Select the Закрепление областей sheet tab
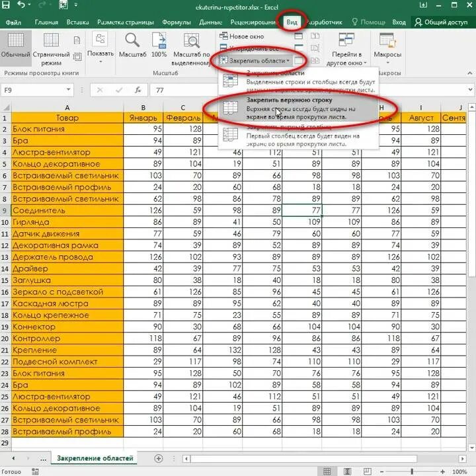This screenshot has height=476, width=476. pyautogui.click(x=95, y=458)
